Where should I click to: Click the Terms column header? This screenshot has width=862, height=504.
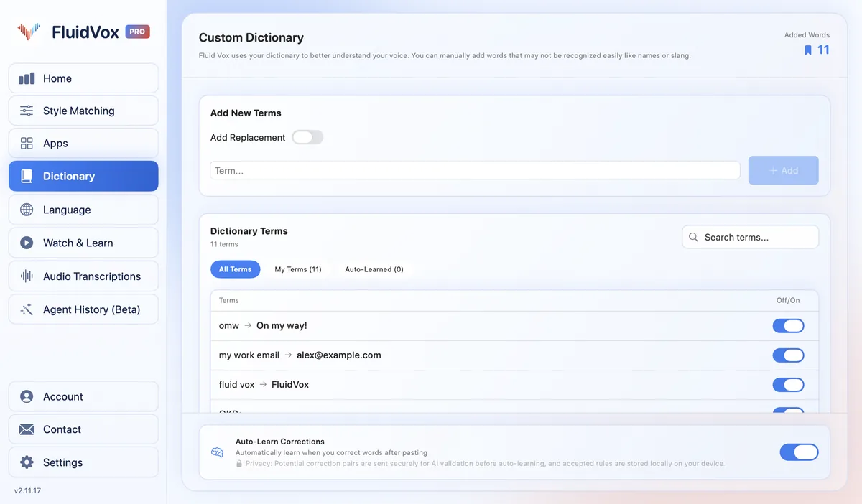coord(229,300)
